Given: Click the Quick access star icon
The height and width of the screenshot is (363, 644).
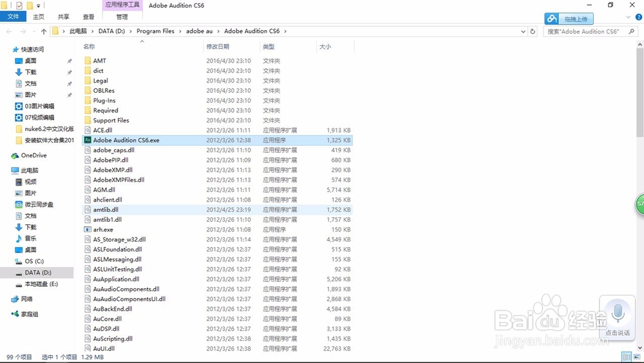Looking at the screenshot, I should click(x=15, y=50).
